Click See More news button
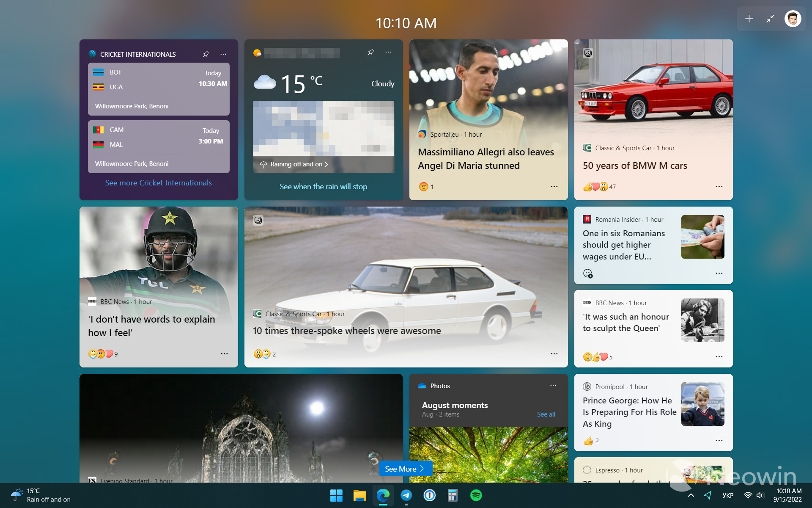This screenshot has height=508, width=812. (405, 468)
